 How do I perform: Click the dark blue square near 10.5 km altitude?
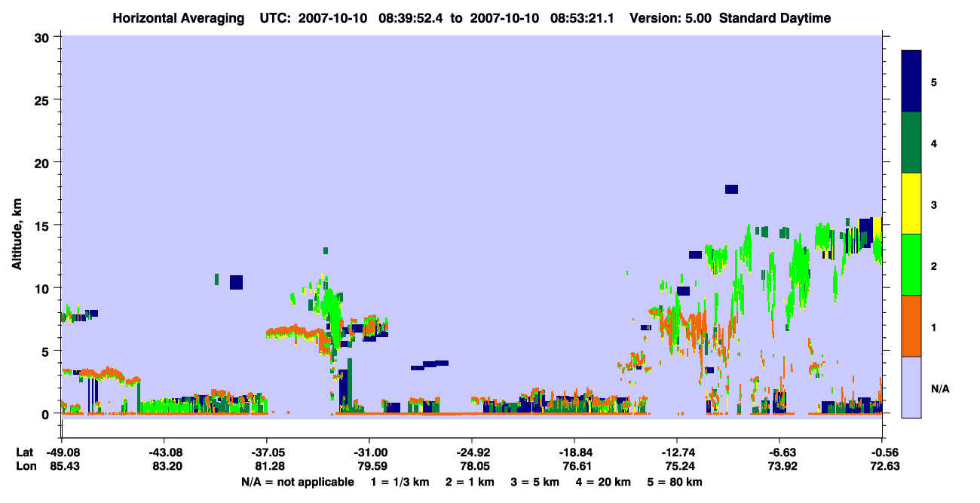[x=236, y=282]
